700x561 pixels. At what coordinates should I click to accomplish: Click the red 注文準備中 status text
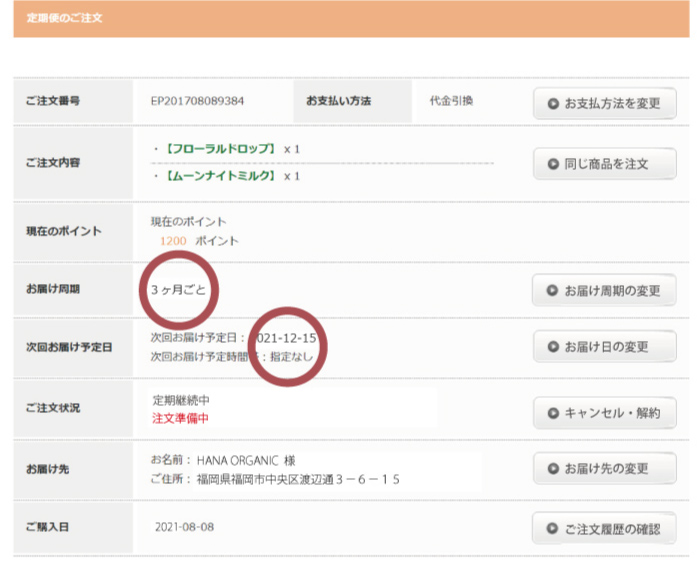coord(180,418)
